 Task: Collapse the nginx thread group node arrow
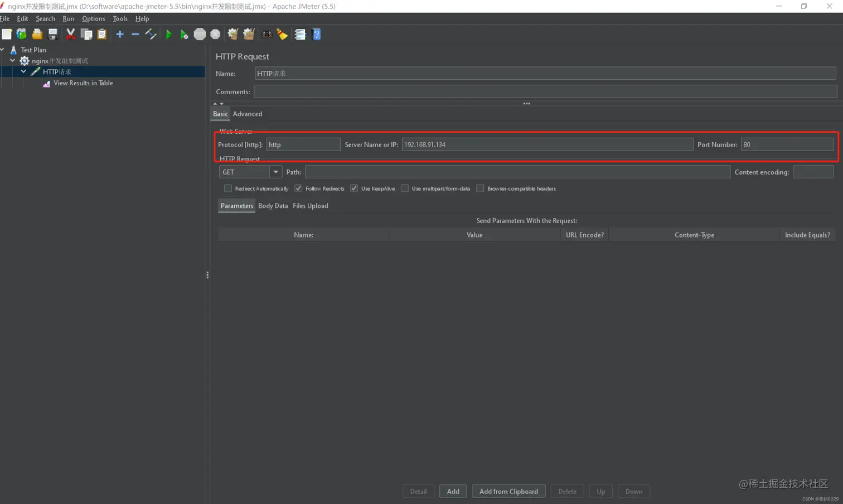tap(13, 61)
